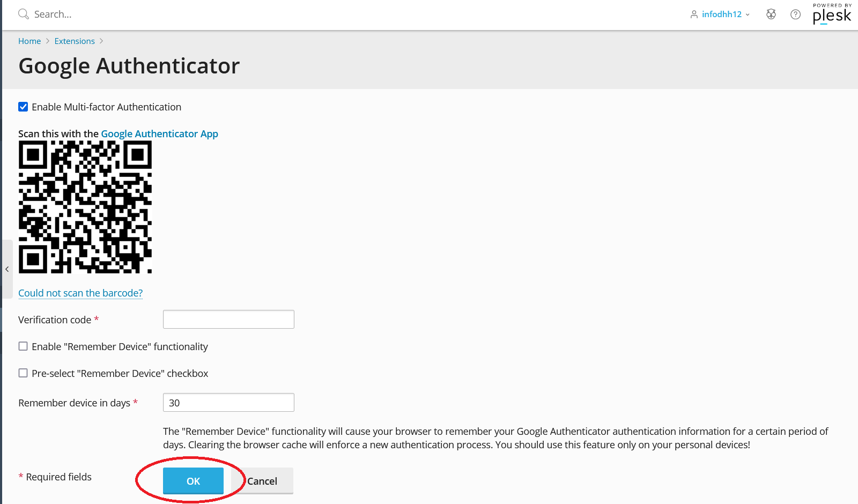Check Pre-select "Remember Device" checkbox
The height and width of the screenshot is (504, 858).
[x=23, y=373]
